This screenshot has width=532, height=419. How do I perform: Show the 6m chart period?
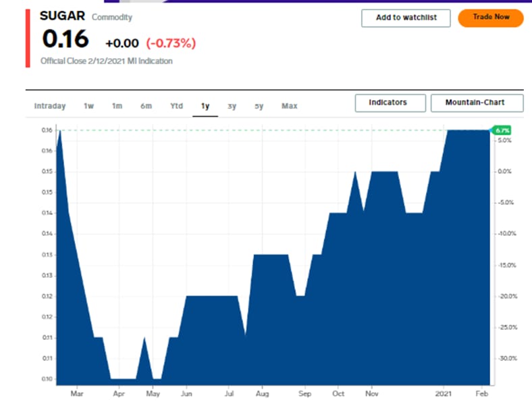(146, 105)
